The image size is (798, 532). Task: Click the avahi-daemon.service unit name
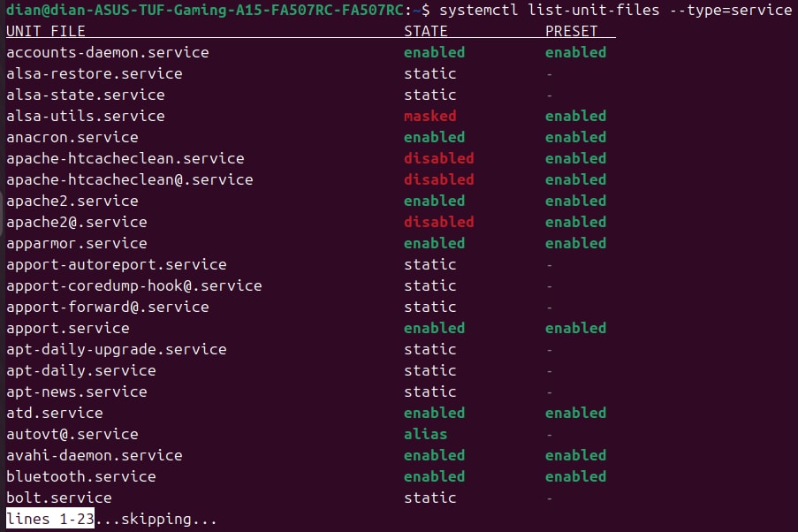[x=94, y=455]
